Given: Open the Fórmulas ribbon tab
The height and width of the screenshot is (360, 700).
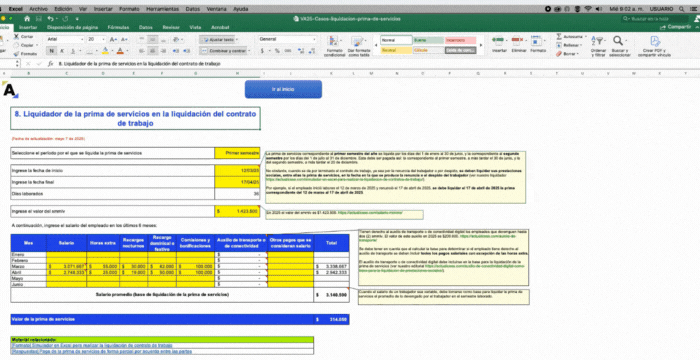Looking at the screenshot, I should tap(118, 27).
